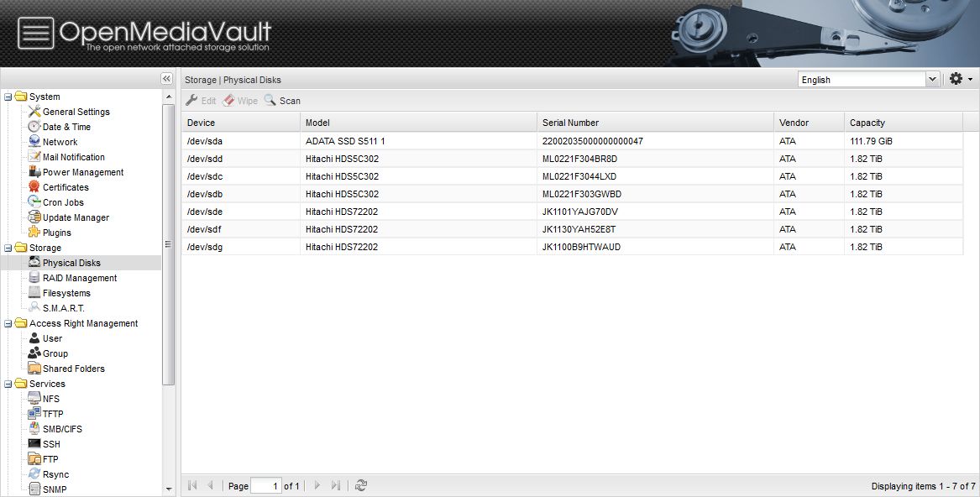
Task: Select the /dev/sdg device row
Action: click(572, 246)
